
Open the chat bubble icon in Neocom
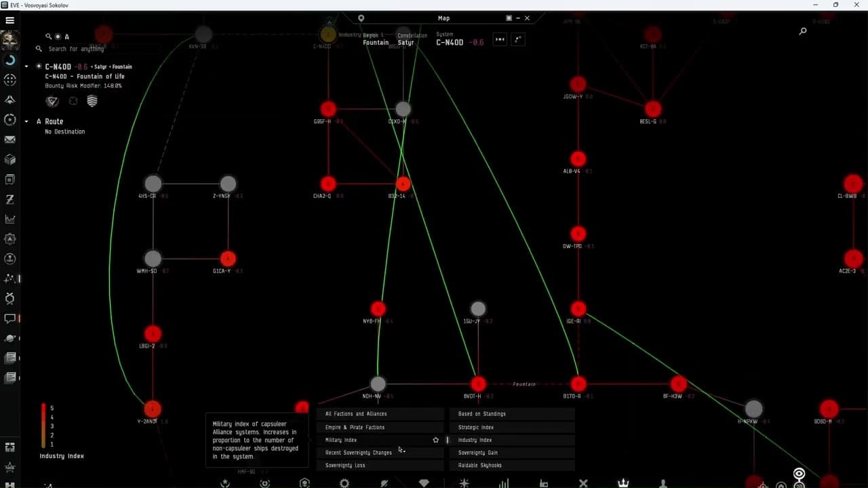[9, 318]
